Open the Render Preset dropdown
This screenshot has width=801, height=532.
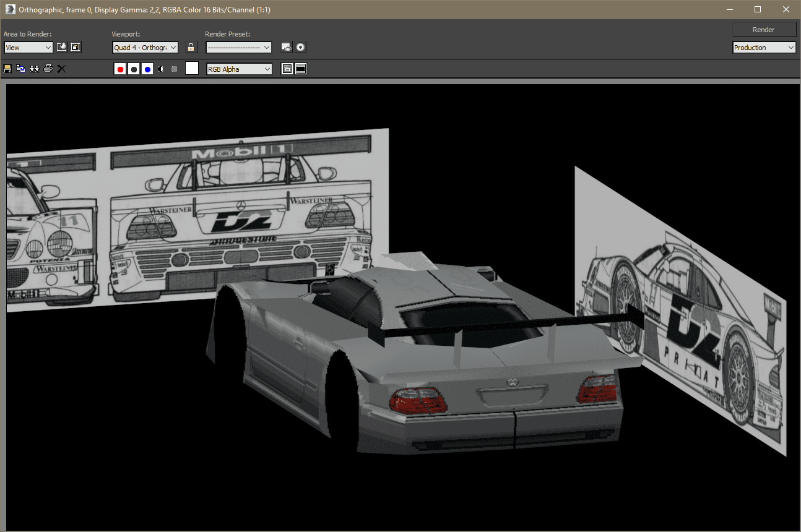[x=239, y=48]
